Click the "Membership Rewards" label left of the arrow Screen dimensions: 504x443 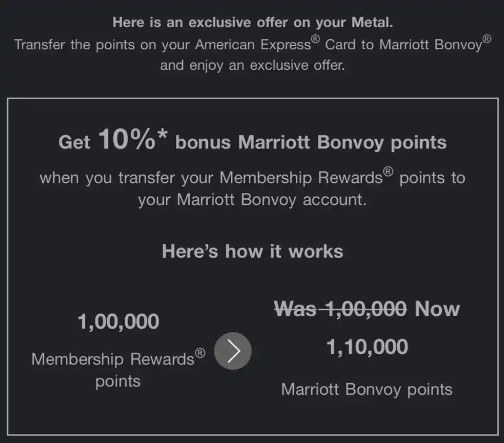[113, 359]
